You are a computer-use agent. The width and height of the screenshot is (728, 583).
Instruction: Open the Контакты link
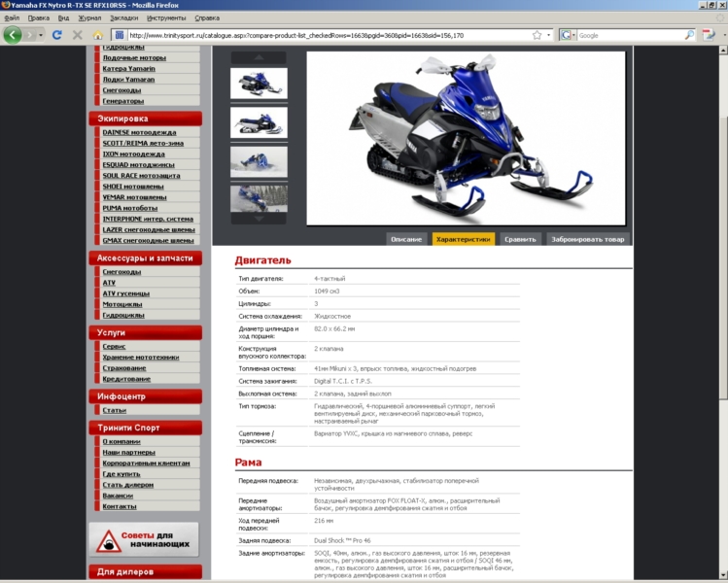[120, 506]
